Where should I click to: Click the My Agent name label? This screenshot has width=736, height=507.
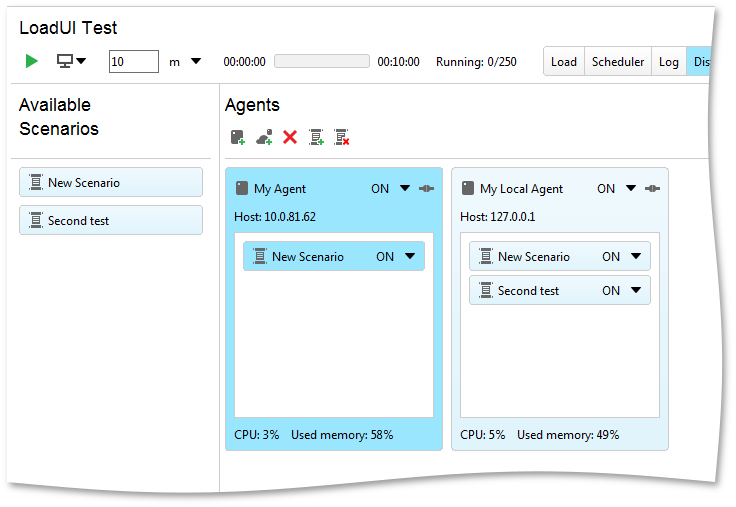tap(280, 189)
